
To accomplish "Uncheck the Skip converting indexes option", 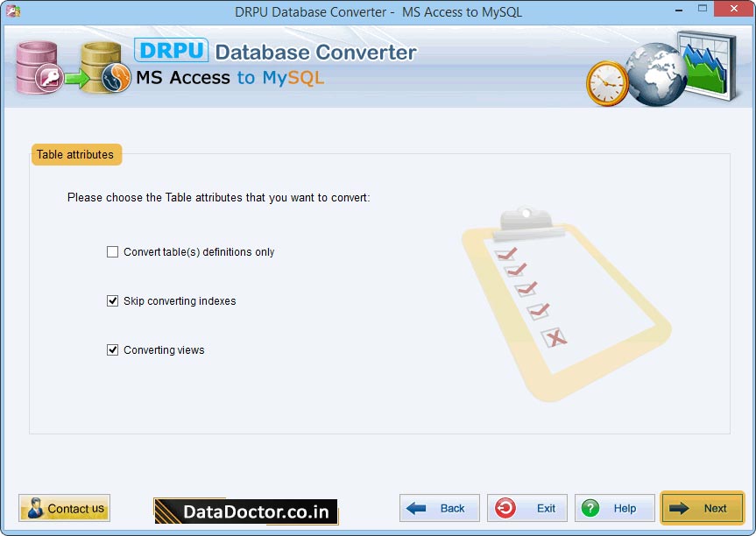I will click(x=112, y=300).
